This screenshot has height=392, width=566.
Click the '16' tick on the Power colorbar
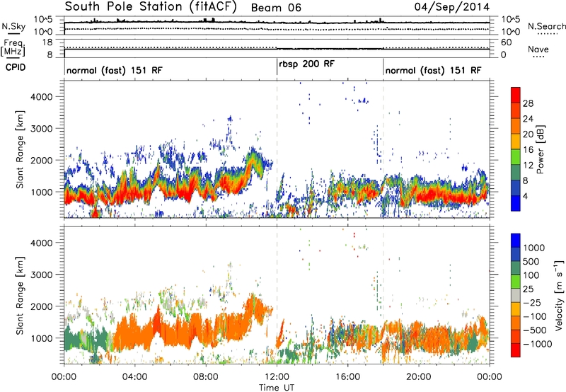[528, 150]
